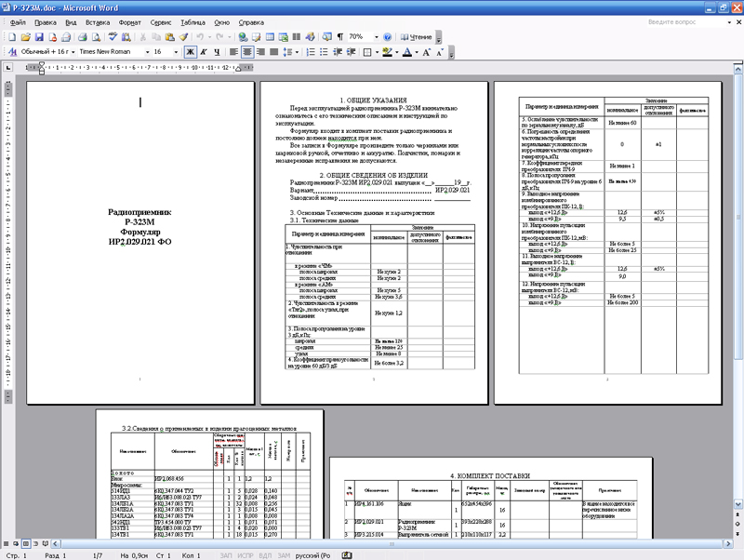Click the Чтение reading mode button
The height and width of the screenshot is (560, 744).
417,36
